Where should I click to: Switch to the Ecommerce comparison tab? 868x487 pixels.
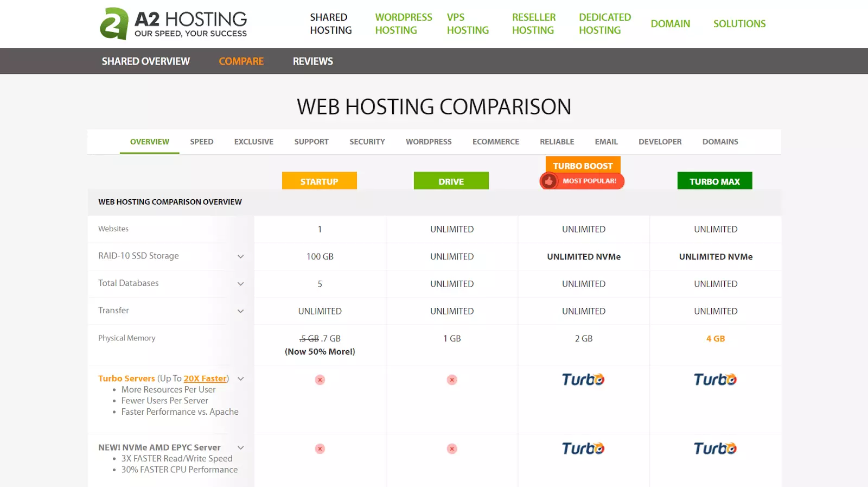coord(496,142)
